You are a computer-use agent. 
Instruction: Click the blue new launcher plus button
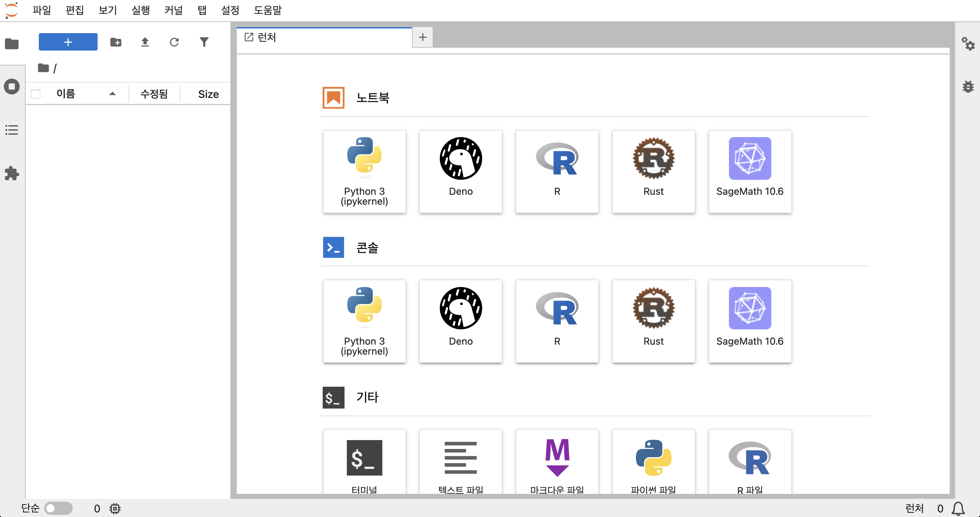[68, 42]
